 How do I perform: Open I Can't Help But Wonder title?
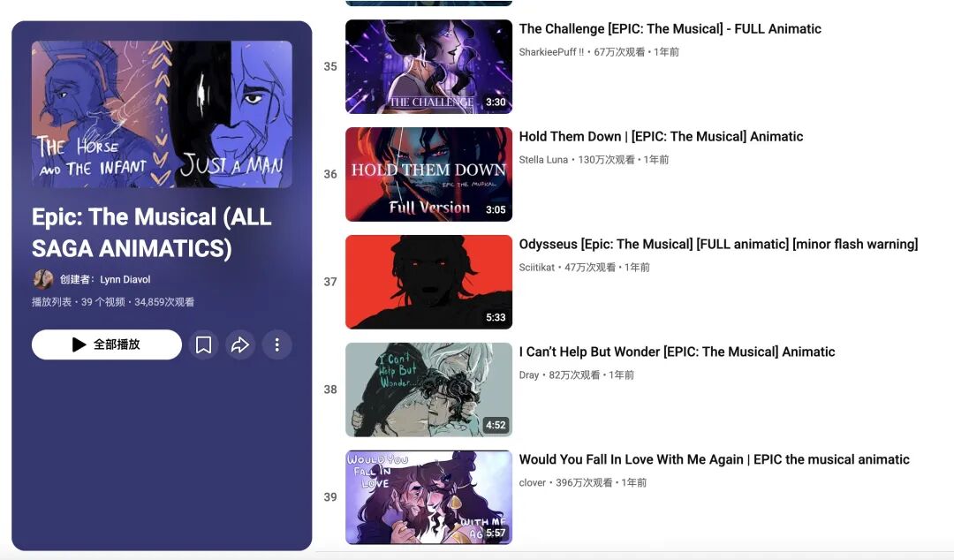(x=677, y=352)
